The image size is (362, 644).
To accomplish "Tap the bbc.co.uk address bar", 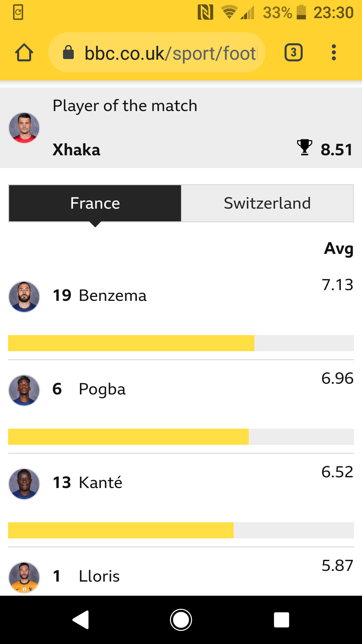I will (x=170, y=53).
